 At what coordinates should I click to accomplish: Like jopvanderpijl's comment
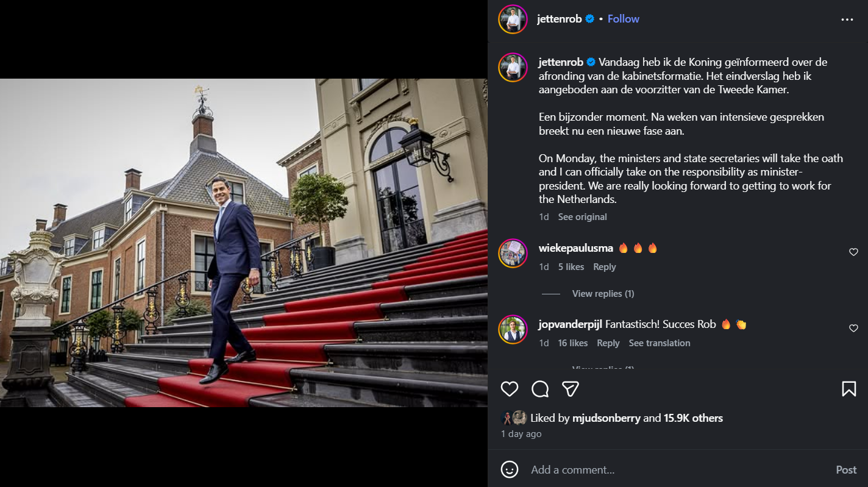(x=853, y=329)
